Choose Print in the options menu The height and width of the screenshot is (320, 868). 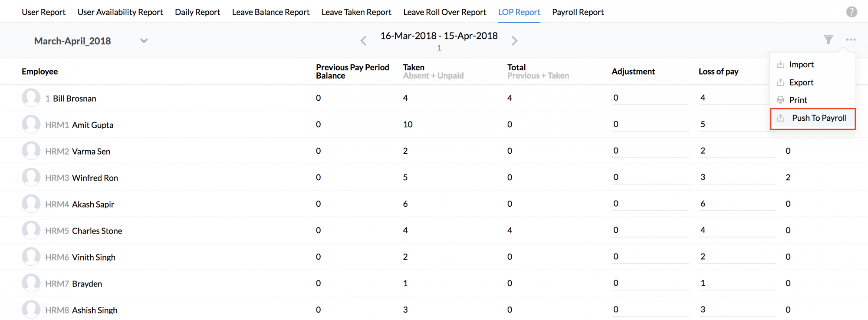pyautogui.click(x=798, y=100)
